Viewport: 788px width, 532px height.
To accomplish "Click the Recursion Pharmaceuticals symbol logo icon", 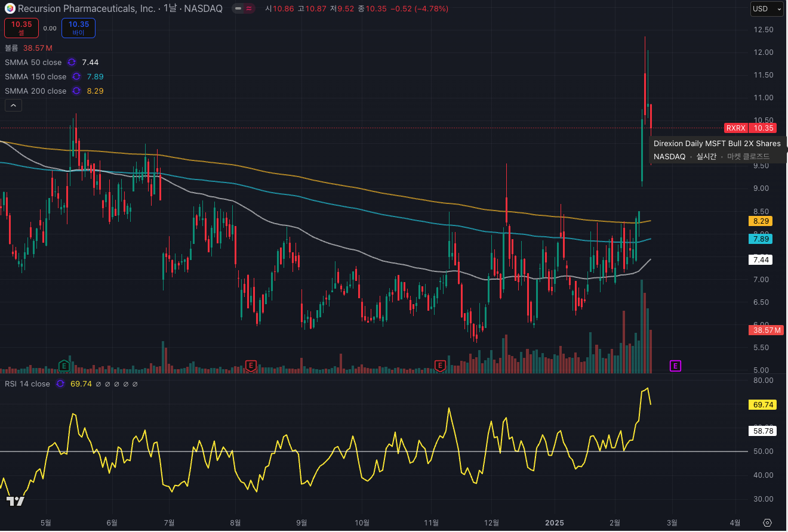I will [x=9, y=8].
